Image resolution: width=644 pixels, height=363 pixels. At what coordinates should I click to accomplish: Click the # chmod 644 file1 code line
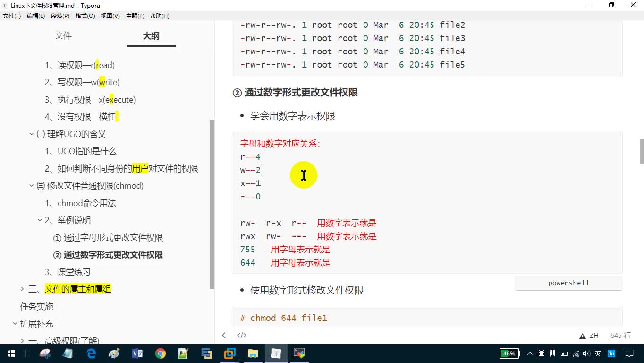tap(284, 318)
